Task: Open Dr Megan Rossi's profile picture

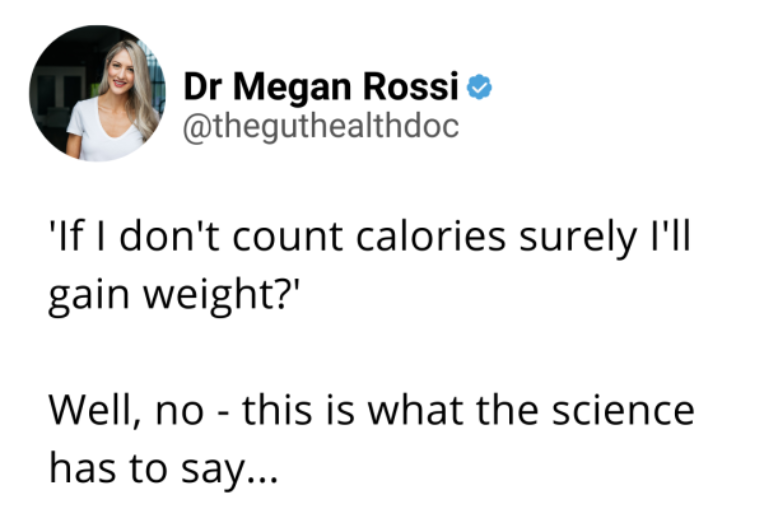Action: click(x=97, y=94)
